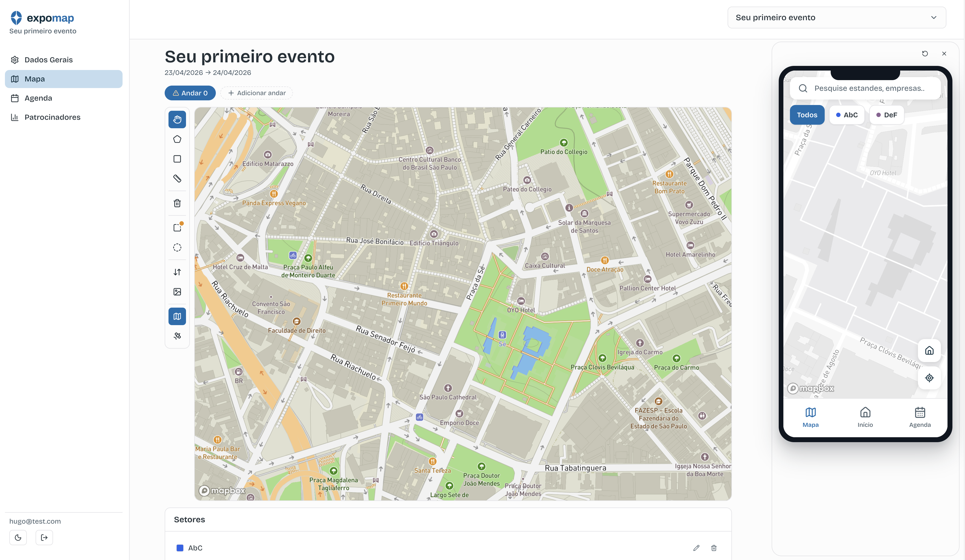Screen dimensions: 965x560
Task: Open Agenda in sidebar
Action: coord(63,98)
